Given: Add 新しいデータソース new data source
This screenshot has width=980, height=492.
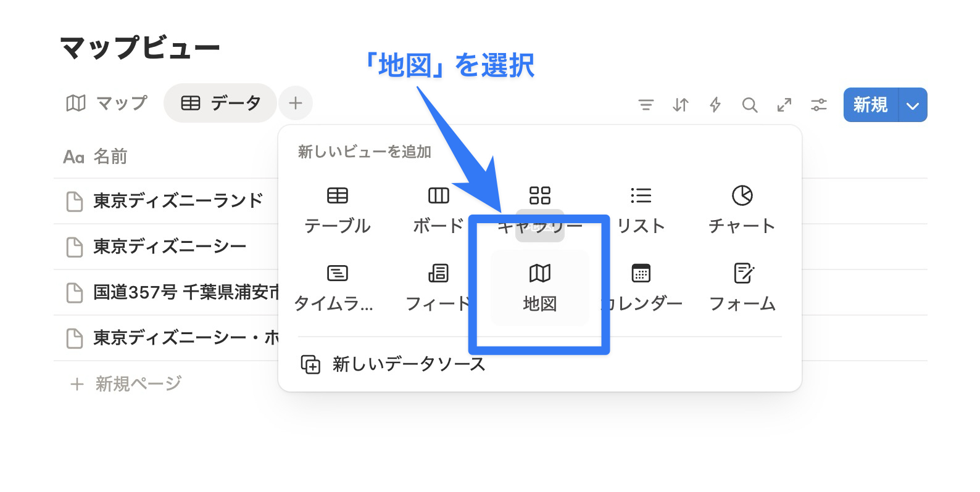Looking at the screenshot, I should 393,364.
